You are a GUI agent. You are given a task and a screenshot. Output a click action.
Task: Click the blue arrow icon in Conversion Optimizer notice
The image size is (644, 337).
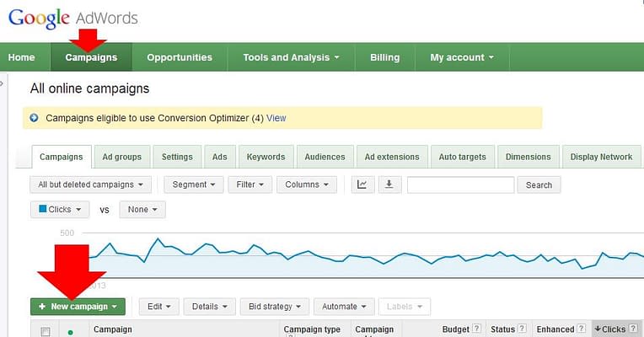point(34,118)
